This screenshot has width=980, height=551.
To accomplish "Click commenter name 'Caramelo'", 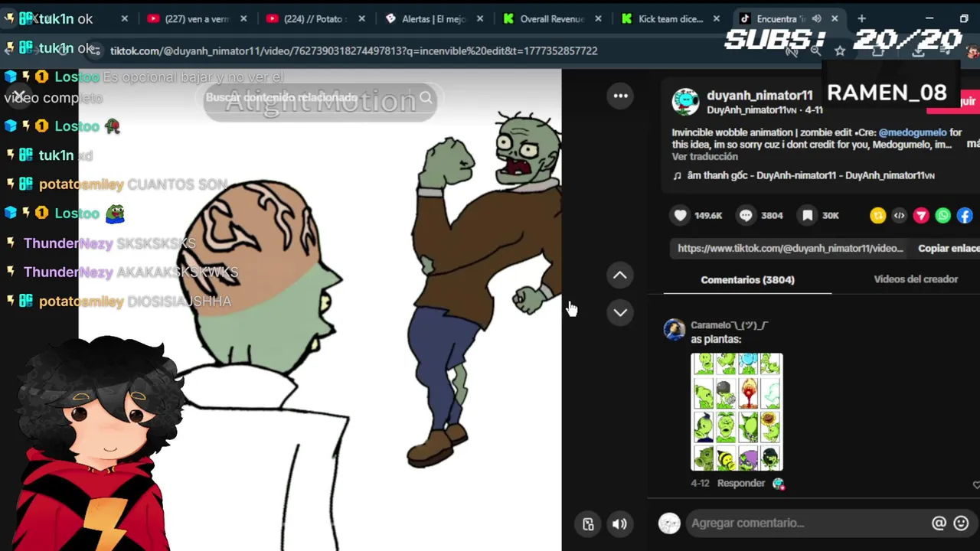I will click(729, 325).
